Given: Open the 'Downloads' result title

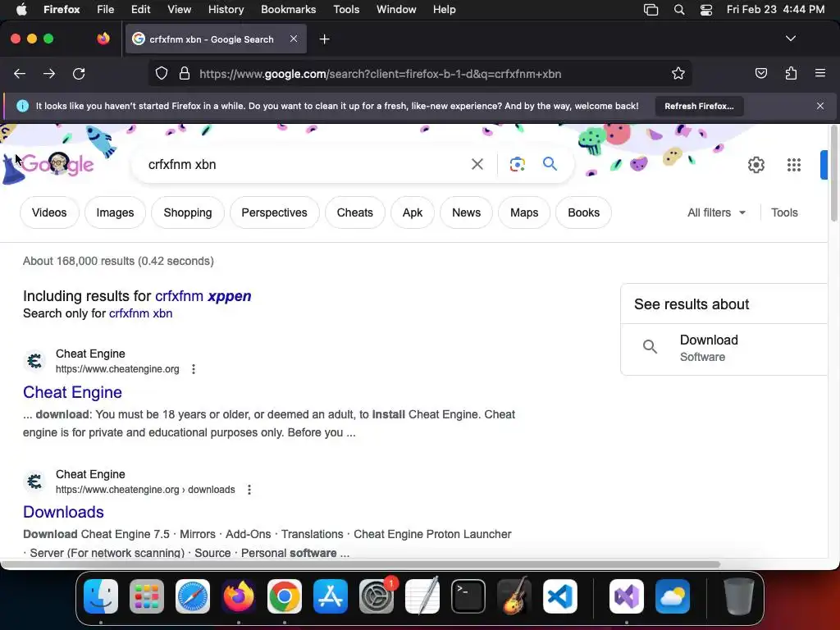Looking at the screenshot, I should click(x=63, y=512).
